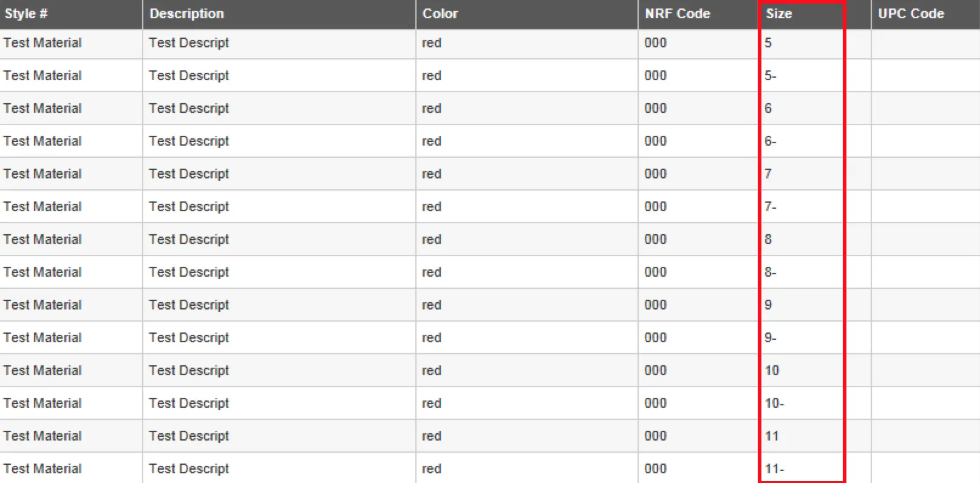Click the empty UPC Code cell for size 9
The height and width of the screenshot is (483, 980).
(x=925, y=305)
